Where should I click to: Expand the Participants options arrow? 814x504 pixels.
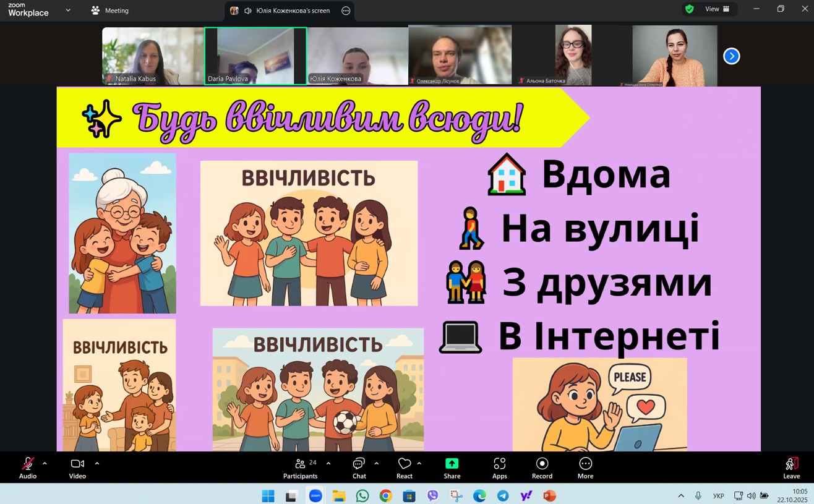click(x=328, y=463)
